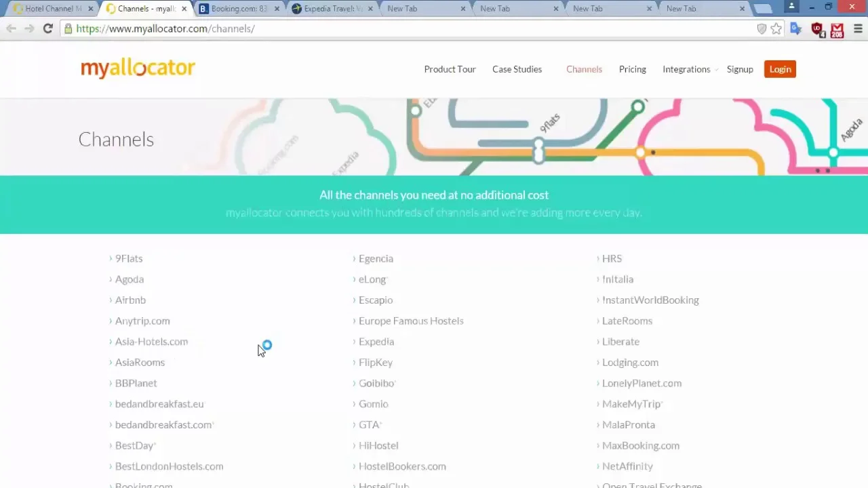Click the Signup link

pyautogui.click(x=740, y=69)
